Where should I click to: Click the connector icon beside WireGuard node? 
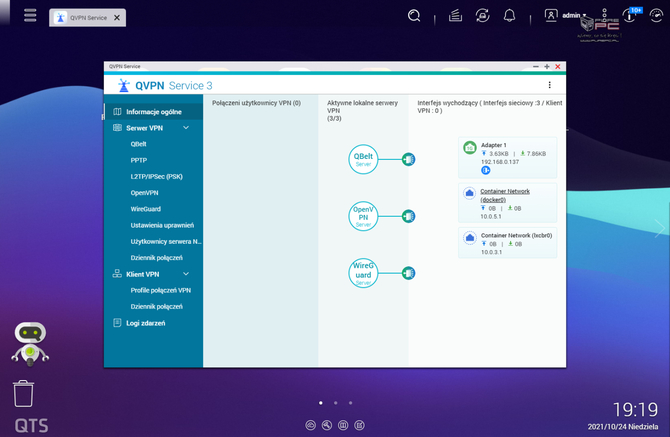point(408,273)
